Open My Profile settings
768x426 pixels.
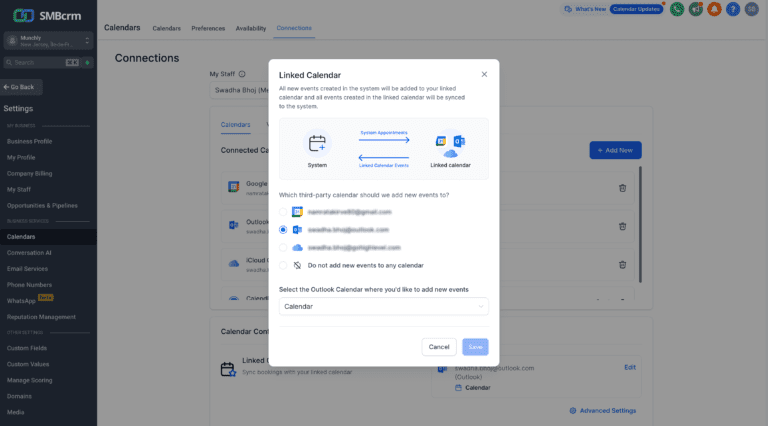pos(21,158)
